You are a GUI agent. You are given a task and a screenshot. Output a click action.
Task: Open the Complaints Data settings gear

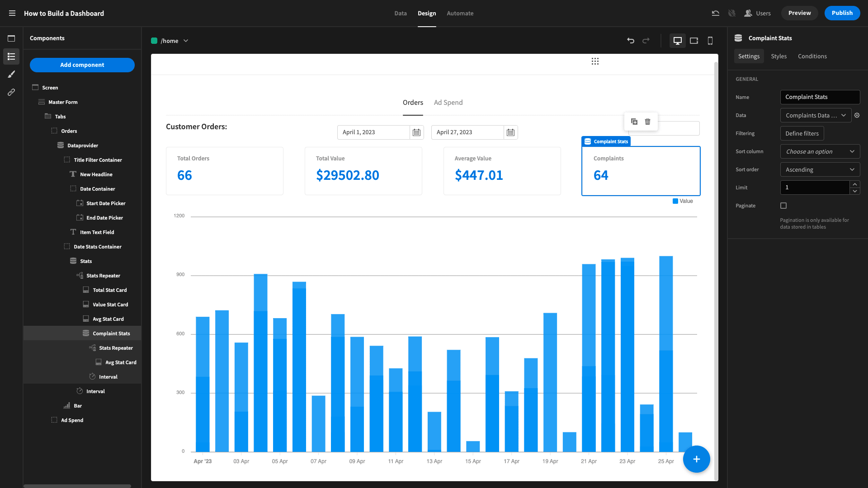click(857, 115)
